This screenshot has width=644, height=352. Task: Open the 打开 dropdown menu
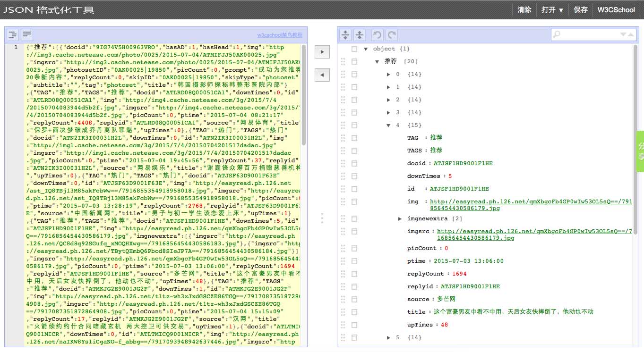pos(552,10)
